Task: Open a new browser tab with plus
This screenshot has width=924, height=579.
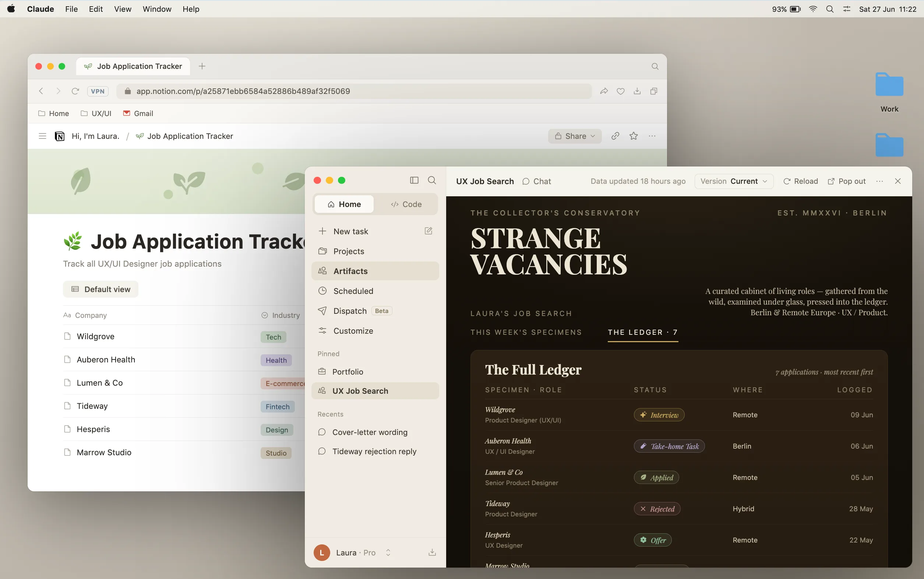Action: tap(202, 66)
